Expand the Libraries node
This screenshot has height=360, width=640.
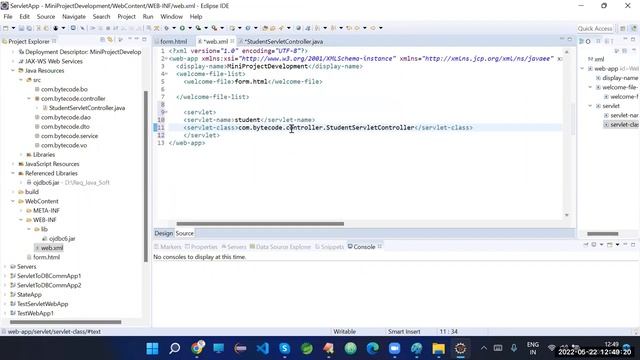tap(21, 155)
